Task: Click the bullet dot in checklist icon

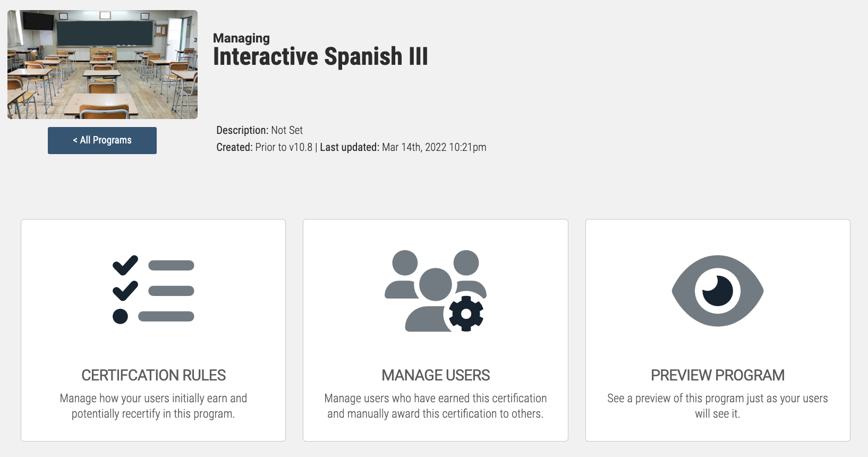Action: point(121,316)
